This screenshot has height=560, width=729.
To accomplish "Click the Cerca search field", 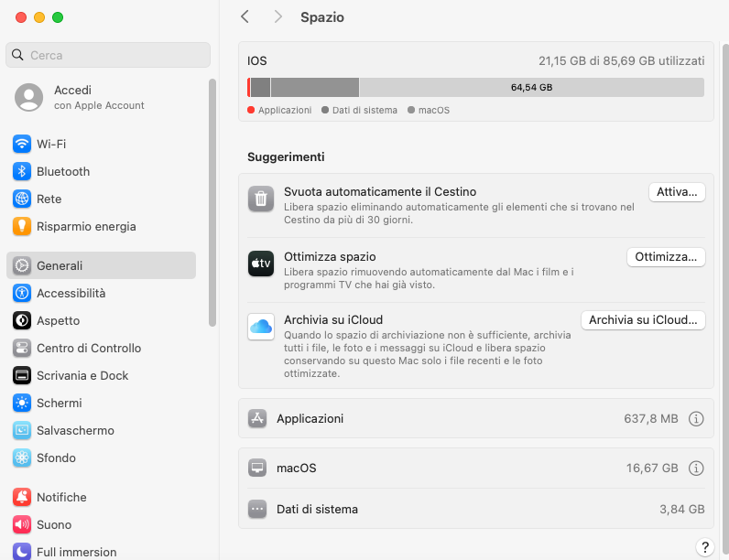I will (x=108, y=55).
